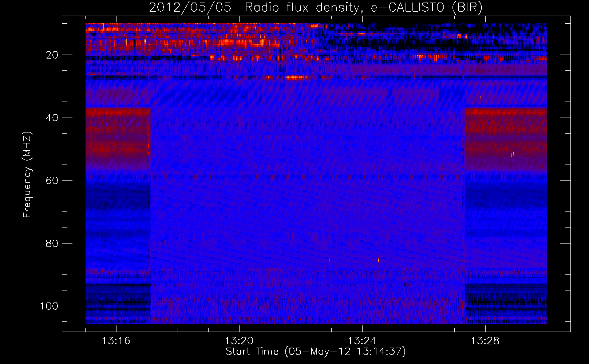Select the '100' frequency axis label
Screen dimensions: 589x364
click(x=49, y=306)
